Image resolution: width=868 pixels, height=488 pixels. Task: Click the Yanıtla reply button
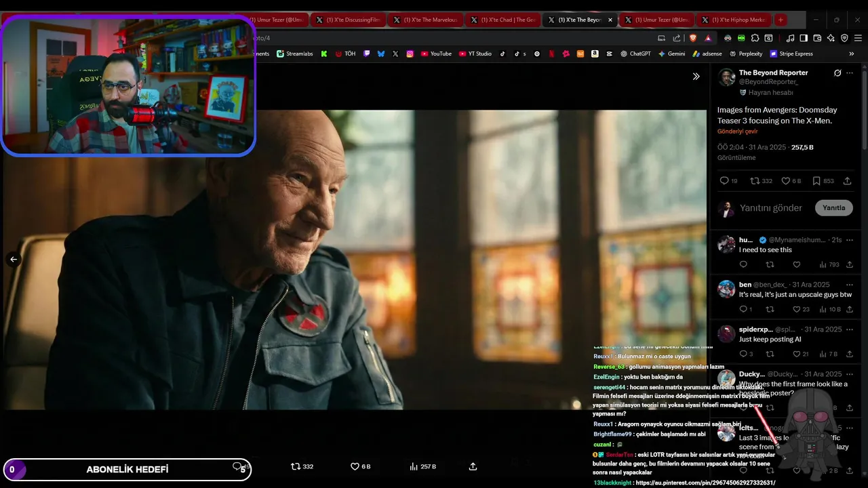tap(833, 208)
